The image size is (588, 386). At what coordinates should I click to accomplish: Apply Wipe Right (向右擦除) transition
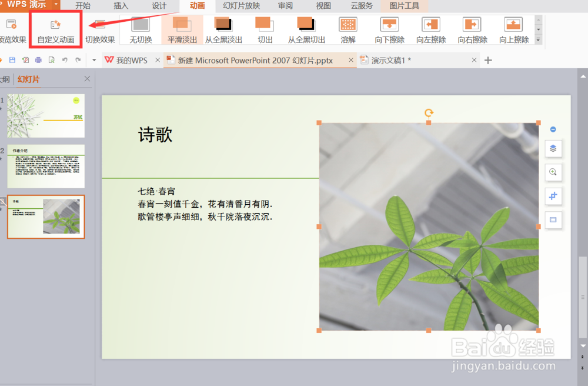coord(472,31)
